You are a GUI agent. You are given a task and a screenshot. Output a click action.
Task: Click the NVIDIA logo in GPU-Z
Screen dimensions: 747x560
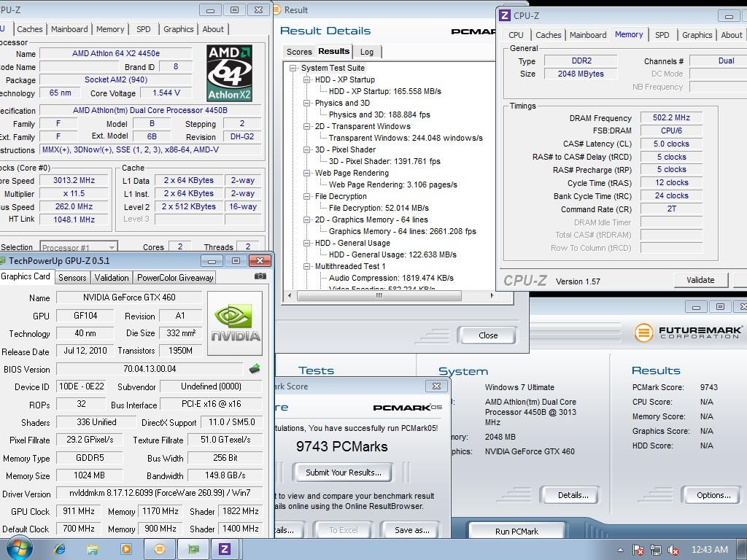coord(235,323)
